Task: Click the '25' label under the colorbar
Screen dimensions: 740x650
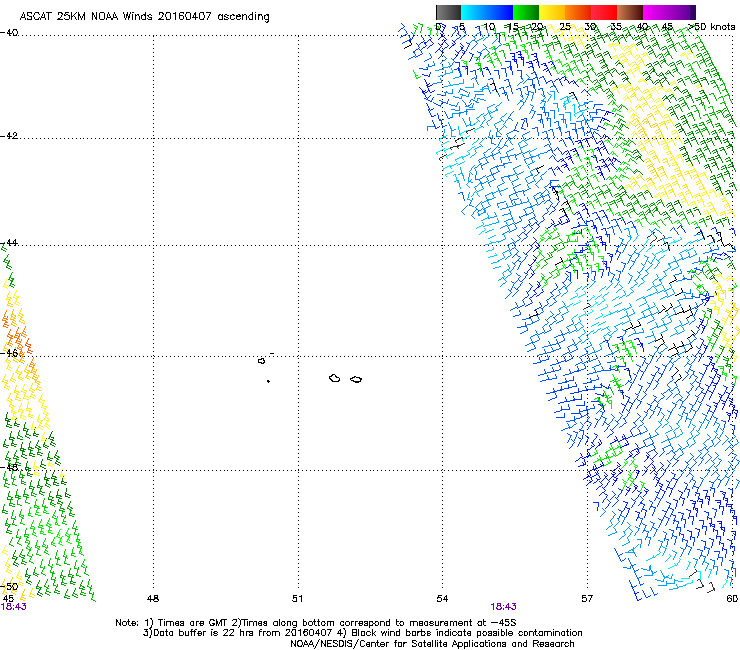Action: (565, 27)
